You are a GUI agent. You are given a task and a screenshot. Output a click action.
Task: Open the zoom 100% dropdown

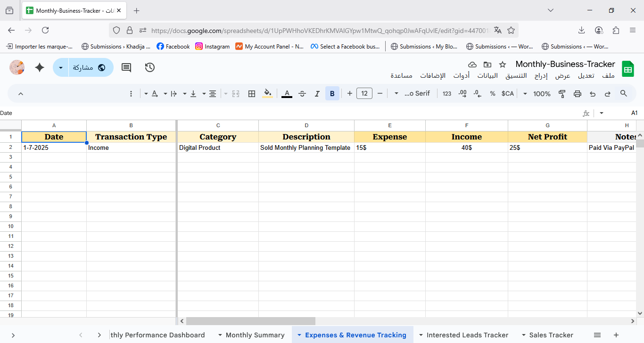[x=537, y=94]
